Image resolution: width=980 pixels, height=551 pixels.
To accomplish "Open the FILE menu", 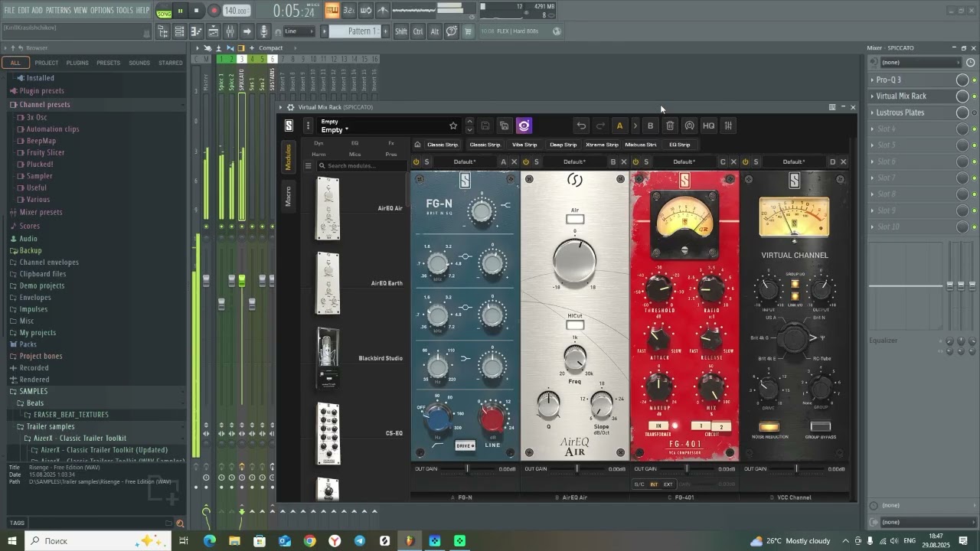I will tap(10, 10).
